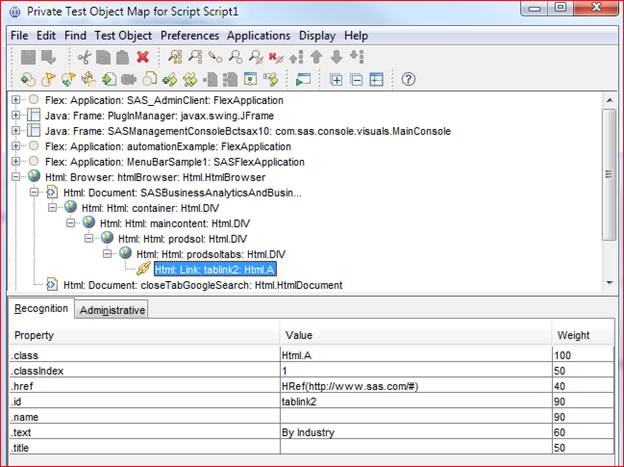
Task: Click the Expand All plus toolbar icon
Action: tap(336, 79)
